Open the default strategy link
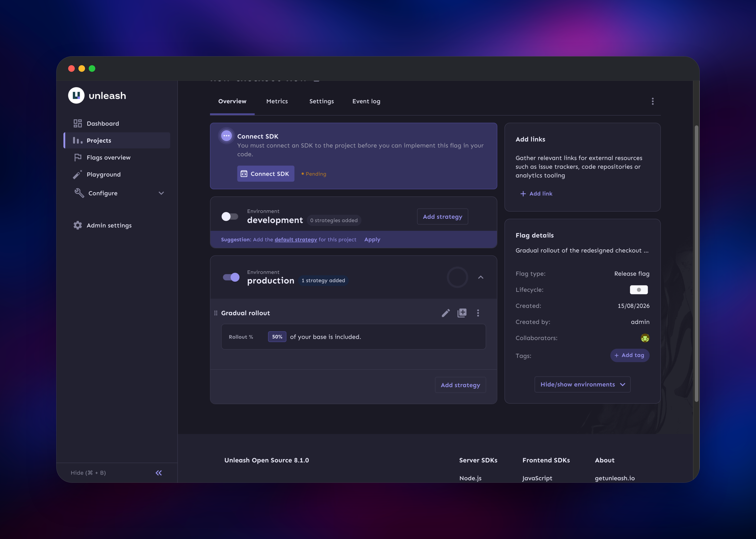 pyautogui.click(x=296, y=240)
